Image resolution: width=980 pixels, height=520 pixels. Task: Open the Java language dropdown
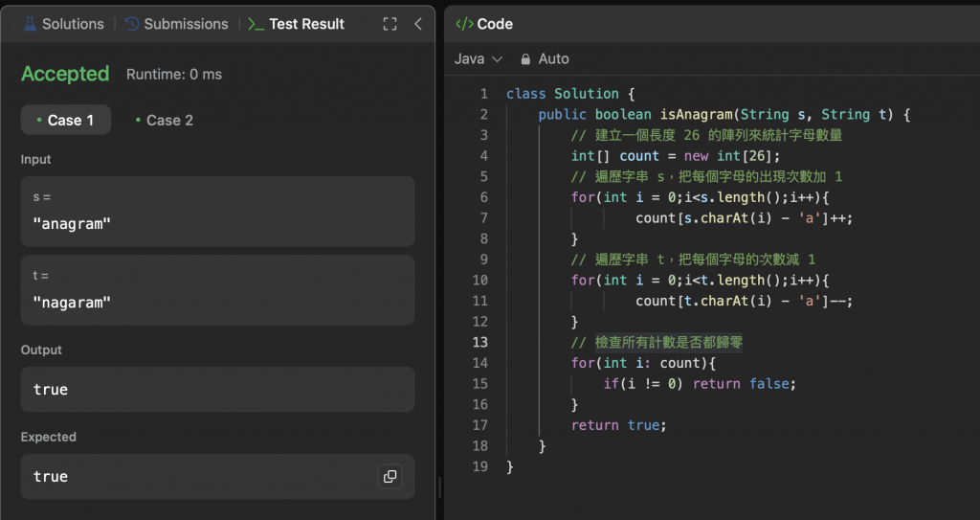click(478, 59)
